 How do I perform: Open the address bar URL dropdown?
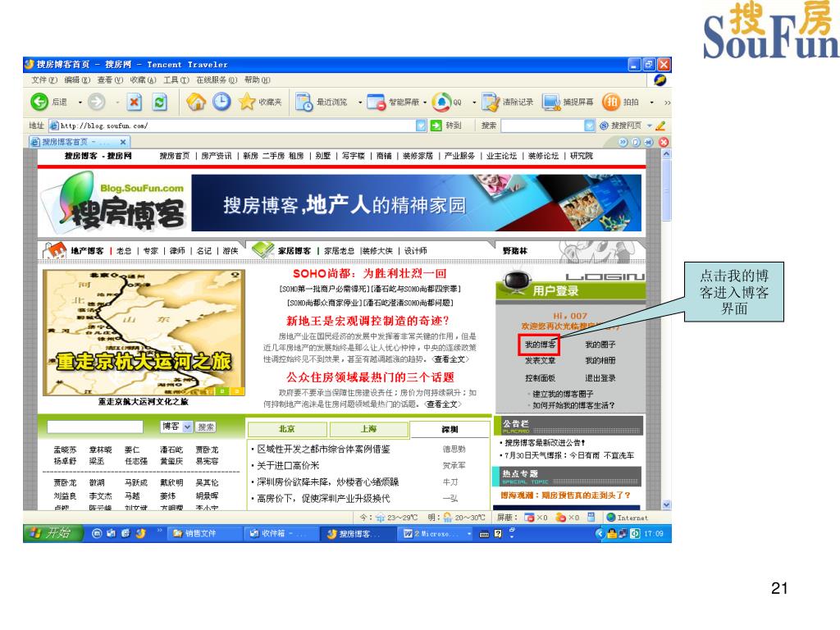click(x=421, y=126)
